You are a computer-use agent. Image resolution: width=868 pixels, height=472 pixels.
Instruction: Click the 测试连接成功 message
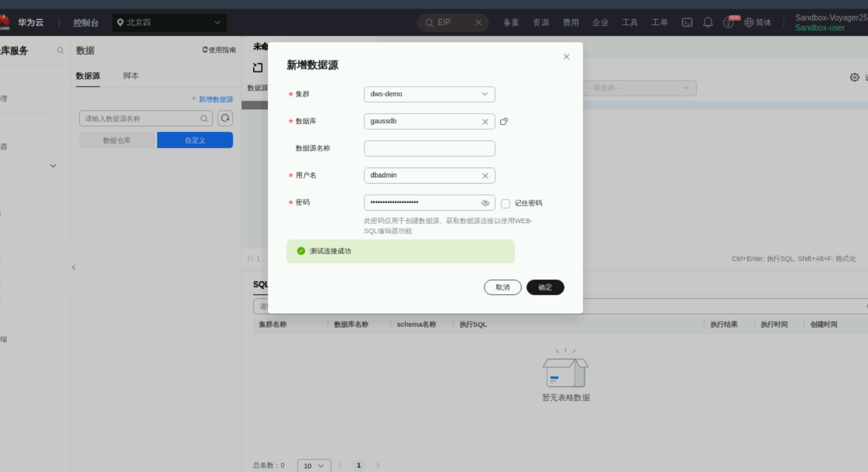point(400,251)
